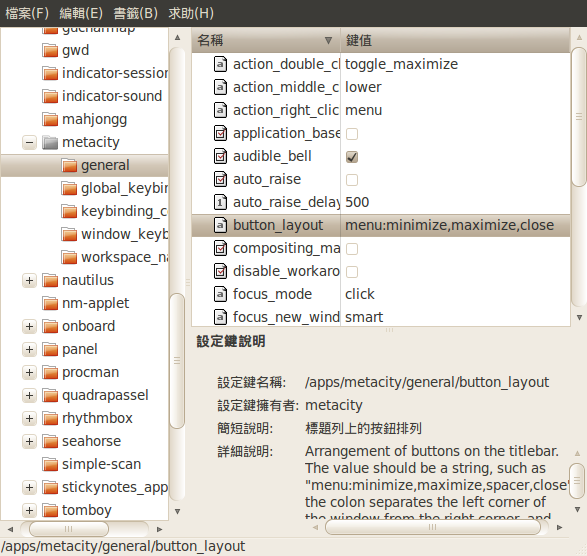The width and height of the screenshot is (587, 556).
Task: Click the focus_new_windows string key icon
Action: click(220, 318)
